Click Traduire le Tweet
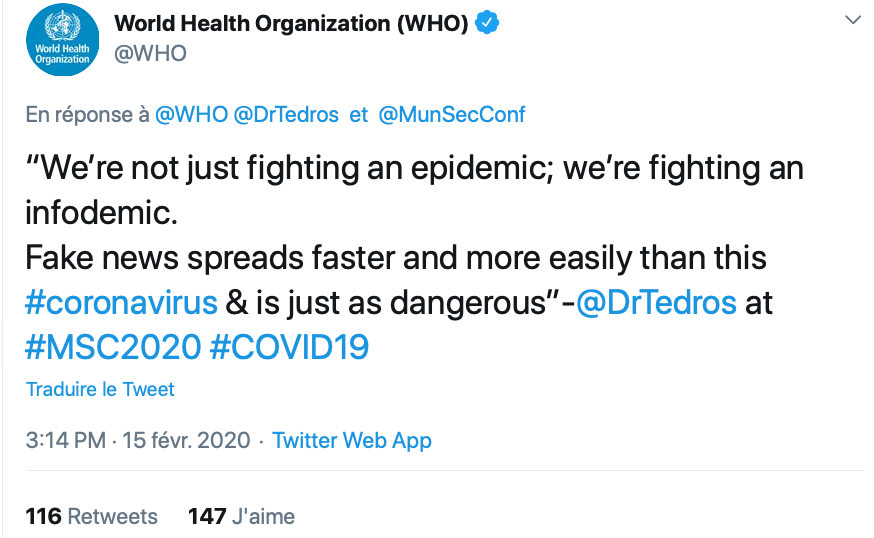Screen dimensions: 874x538 [100, 390]
